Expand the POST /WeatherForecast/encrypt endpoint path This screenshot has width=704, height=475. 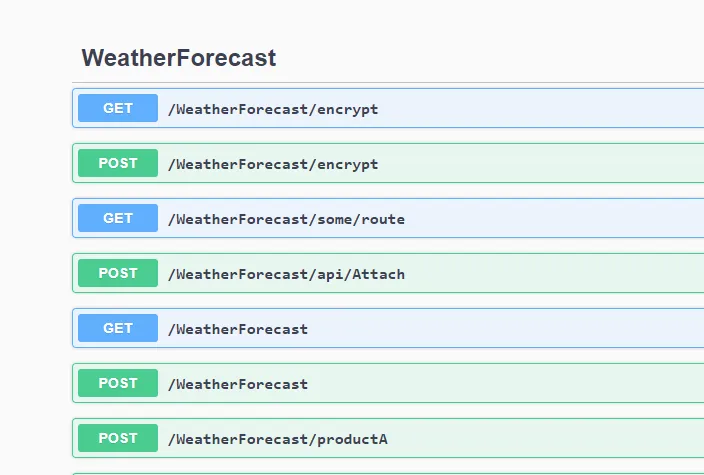click(x=273, y=164)
